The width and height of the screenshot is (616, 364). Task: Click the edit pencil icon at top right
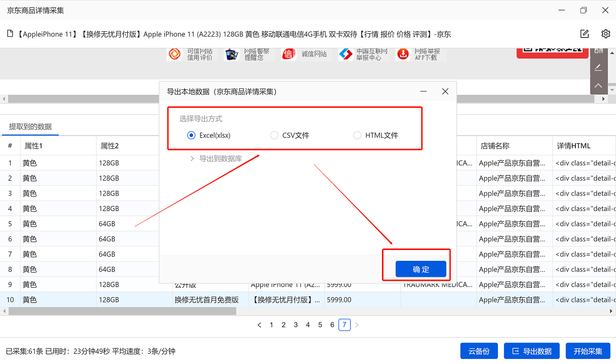click(584, 34)
